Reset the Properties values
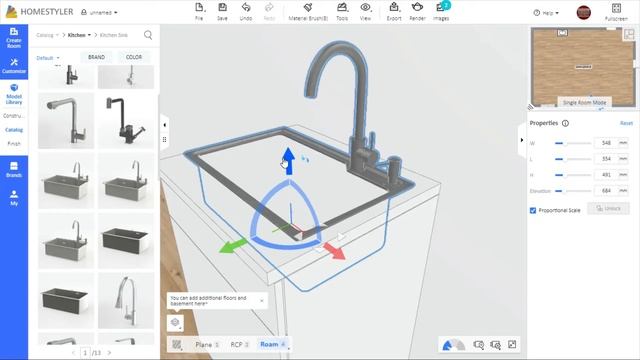 [626, 123]
